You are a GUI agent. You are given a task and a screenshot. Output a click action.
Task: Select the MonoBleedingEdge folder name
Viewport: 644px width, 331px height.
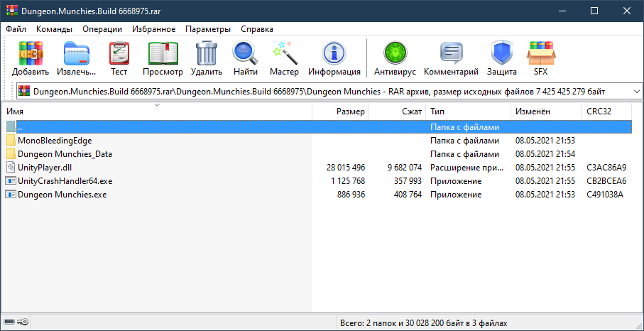[55, 141]
